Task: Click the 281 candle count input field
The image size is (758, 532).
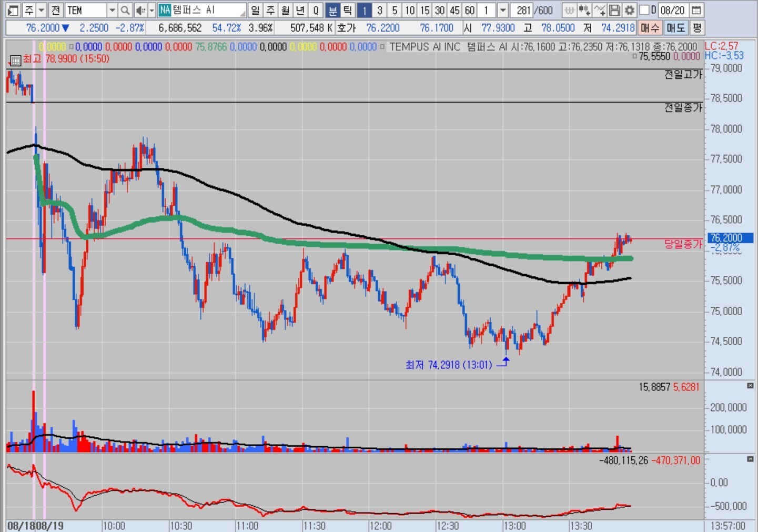Action: click(523, 10)
